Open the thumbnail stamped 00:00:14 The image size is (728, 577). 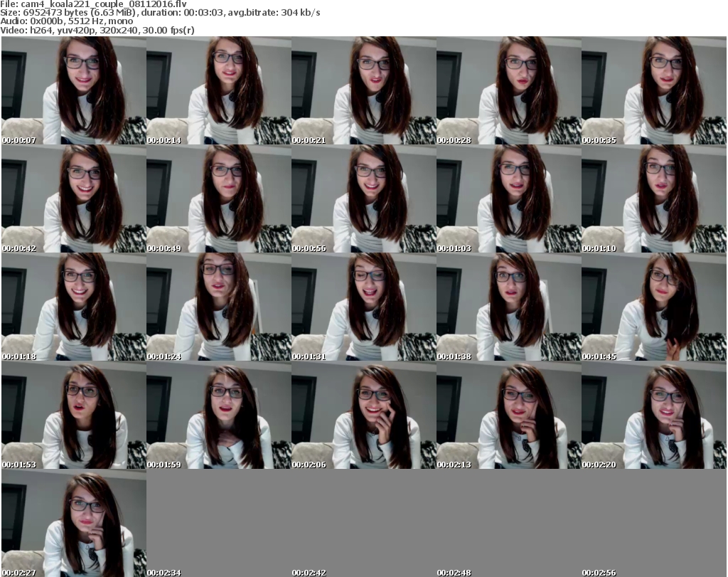pos(219,90)
